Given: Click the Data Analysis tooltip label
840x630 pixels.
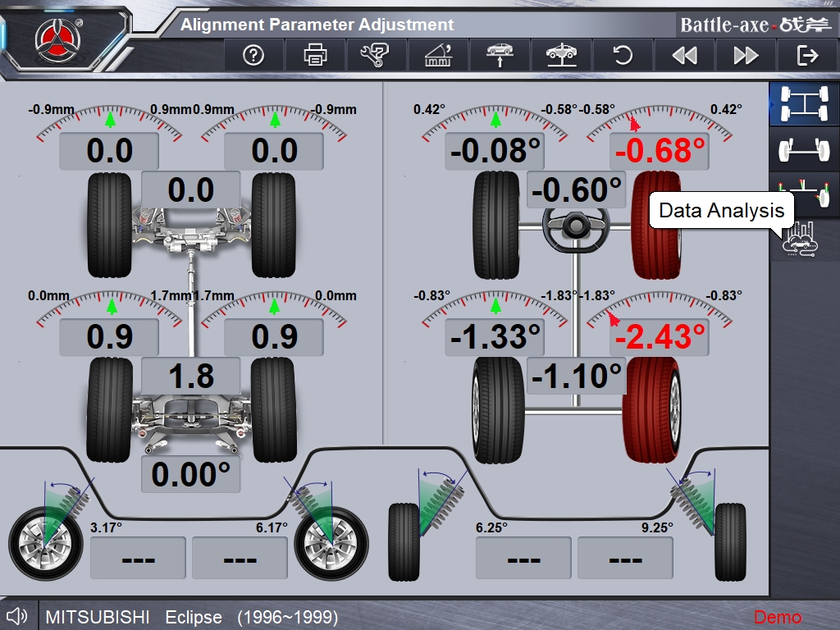Looking at the screenshot, I should tap(722, 211).
